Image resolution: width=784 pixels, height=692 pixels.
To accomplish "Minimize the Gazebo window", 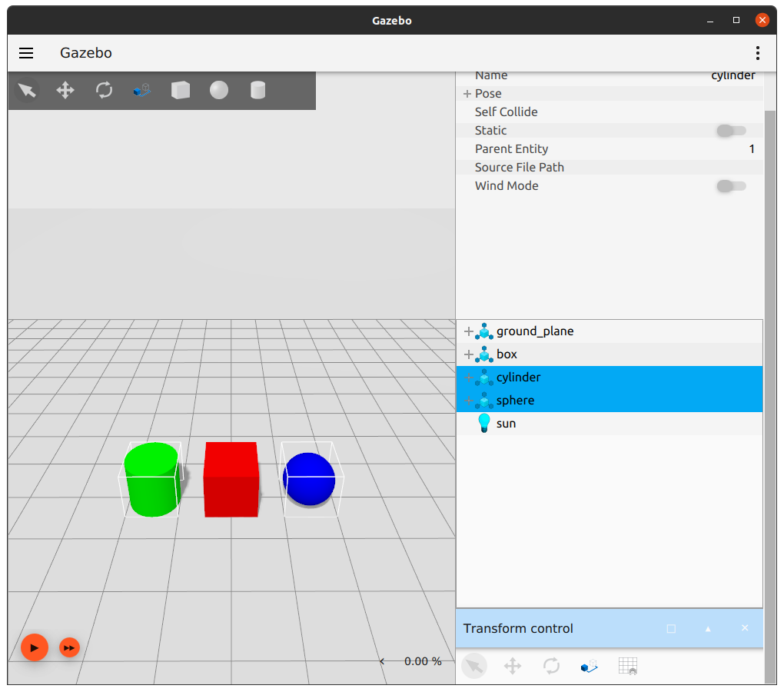I will click(x=710, y=21).
